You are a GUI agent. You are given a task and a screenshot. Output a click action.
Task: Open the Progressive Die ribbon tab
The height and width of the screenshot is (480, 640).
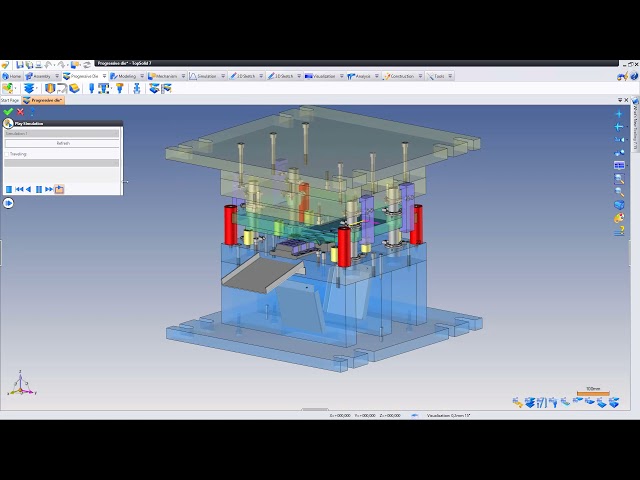(81, 76)
